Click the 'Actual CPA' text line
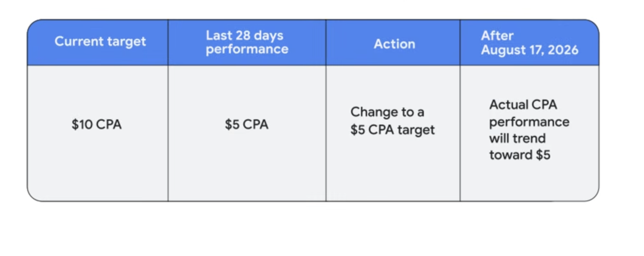Screen dimensions: 644x256 (x=523, y=105)
